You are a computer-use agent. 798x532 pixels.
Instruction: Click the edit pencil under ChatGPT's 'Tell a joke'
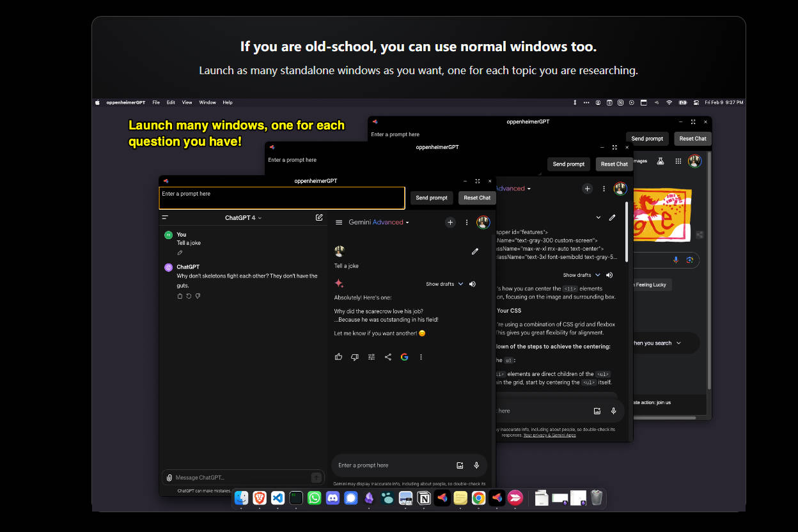180,253
